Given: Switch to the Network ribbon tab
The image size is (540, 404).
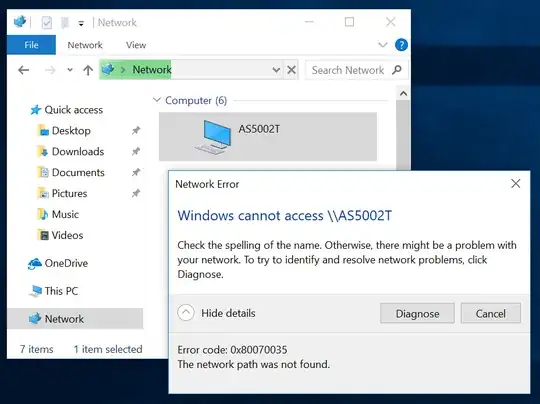Looking at the screenshot, I should [x=85, y=45].
